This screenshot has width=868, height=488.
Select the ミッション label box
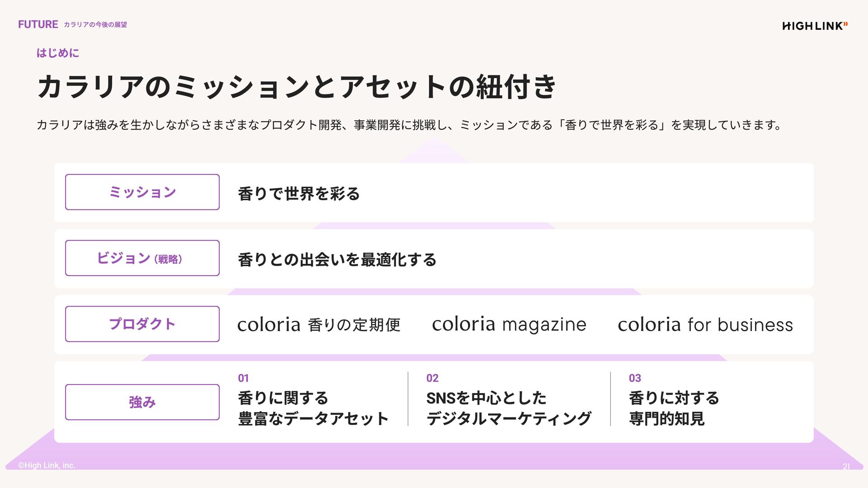point(142,192)
